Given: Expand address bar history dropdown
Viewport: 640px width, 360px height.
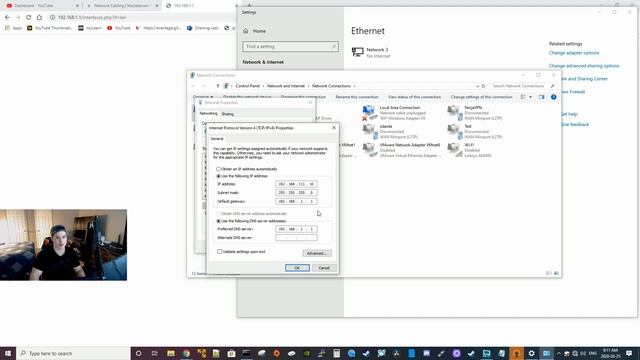Looking at the screenshot, I should tap(477, 86).
